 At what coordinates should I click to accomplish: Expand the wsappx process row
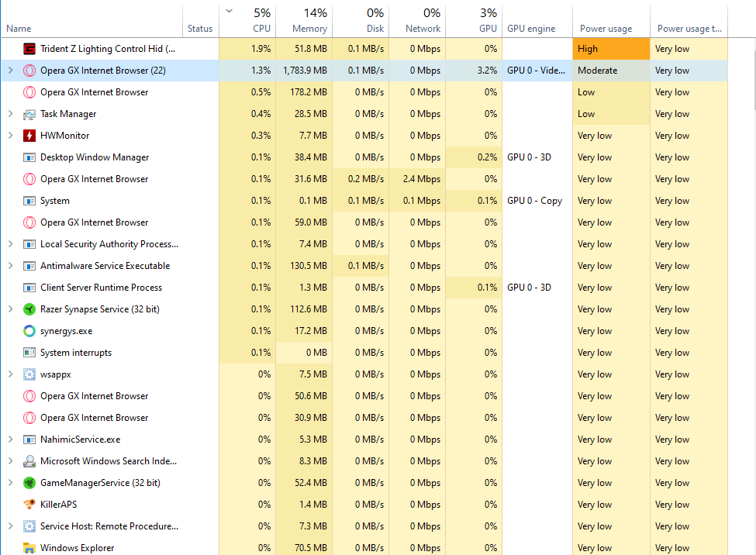pos(11,374)
